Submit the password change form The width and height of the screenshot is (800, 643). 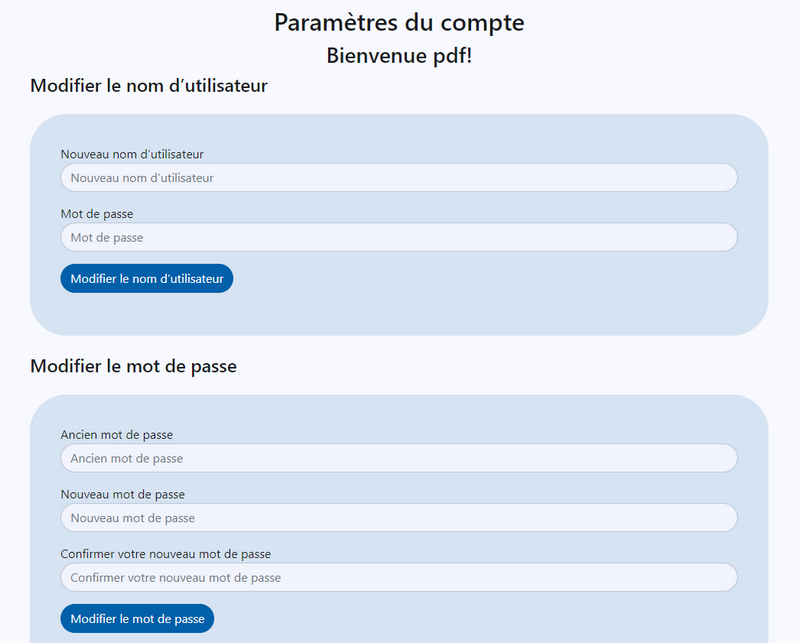137,619
